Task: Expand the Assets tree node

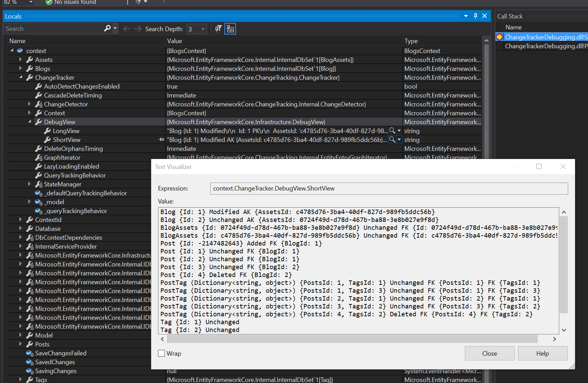Action: 21,60
